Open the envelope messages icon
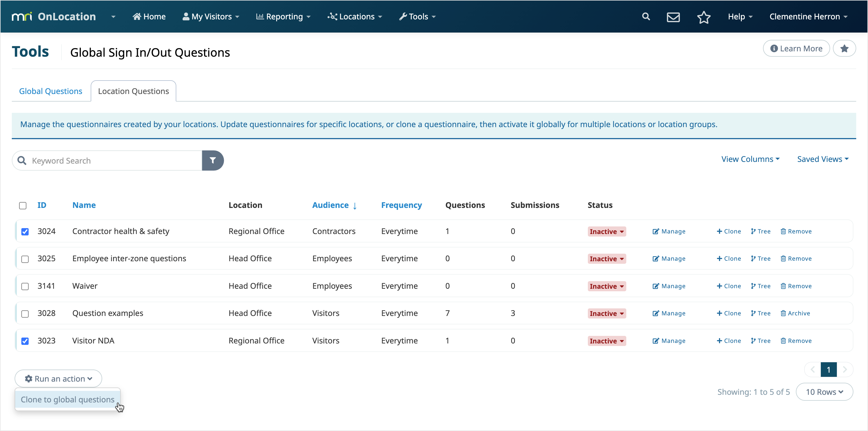The width and height of the screenshot is (868, 431). click(x=673, y=17)
